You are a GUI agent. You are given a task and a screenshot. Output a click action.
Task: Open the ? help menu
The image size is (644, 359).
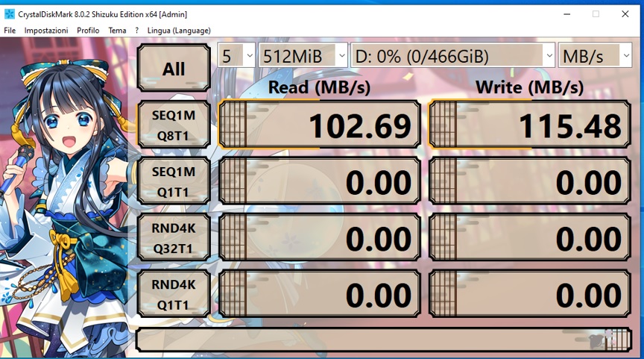[x=136, y=31]
